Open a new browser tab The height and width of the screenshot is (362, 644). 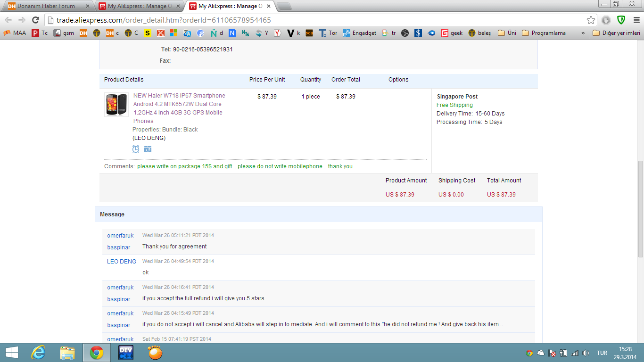click(x=283, y=6)
